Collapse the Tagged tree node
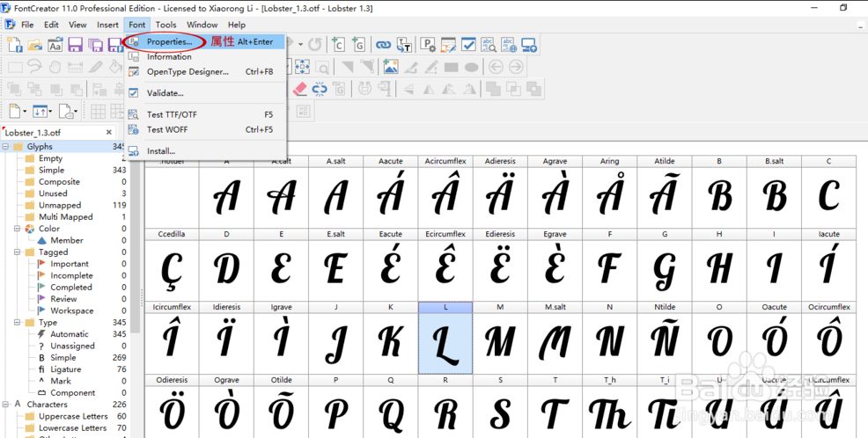The width and height of the screenshot is (868, 438). tap(18, 252)
